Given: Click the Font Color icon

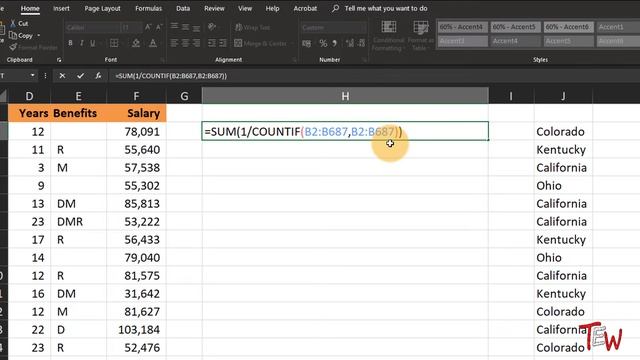Looking at the screenshot, I should tap(153, 43).
